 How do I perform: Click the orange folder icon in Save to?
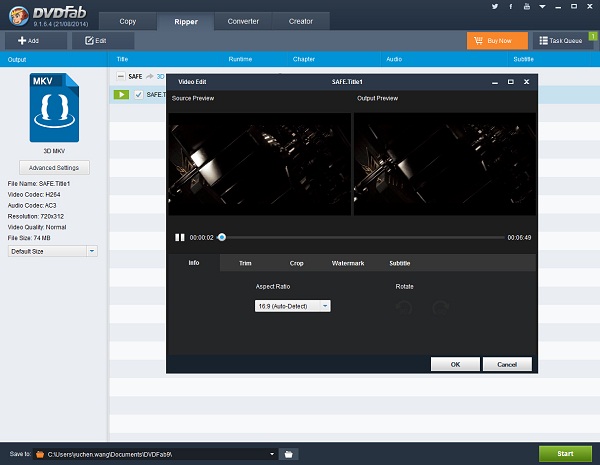tap(40, 454)
